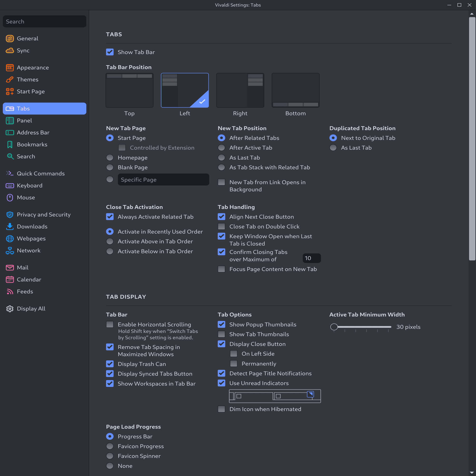476x476 pixels.
Task: Select the Mail envelope icon
Action: coord(10,268)
